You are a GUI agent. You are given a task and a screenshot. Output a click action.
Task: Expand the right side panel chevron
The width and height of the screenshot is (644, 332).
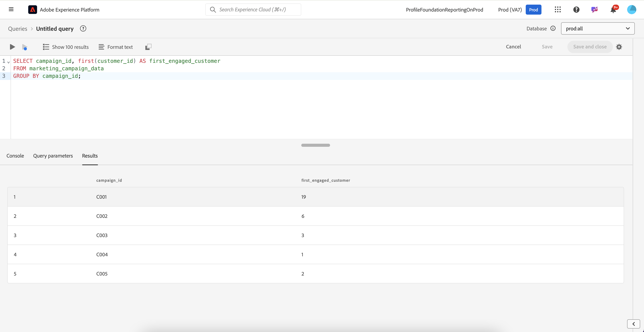[x=633, y=324]
